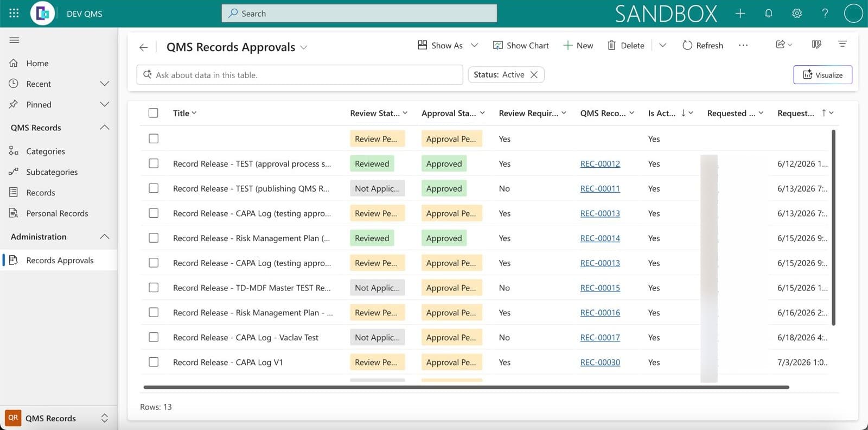The width and height of the screenshot is (868, 430).
Task: Open the edit columns icon
Action: (816, 45)
